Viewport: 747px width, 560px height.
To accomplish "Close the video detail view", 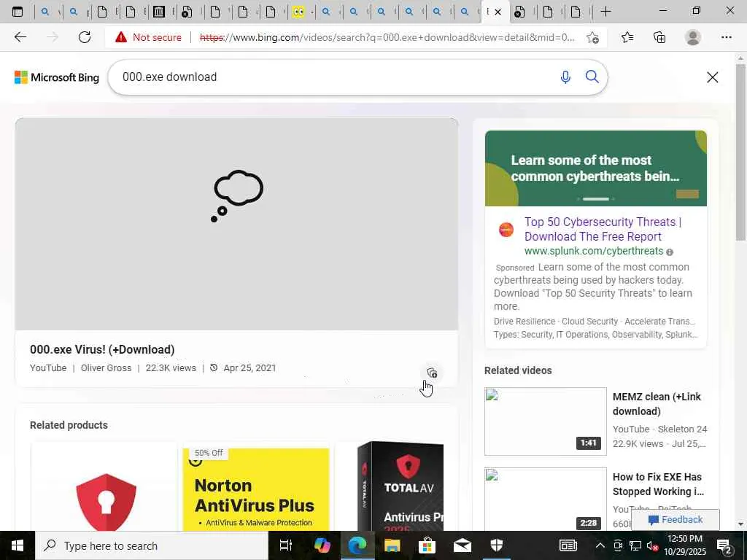I will point(712,77).
